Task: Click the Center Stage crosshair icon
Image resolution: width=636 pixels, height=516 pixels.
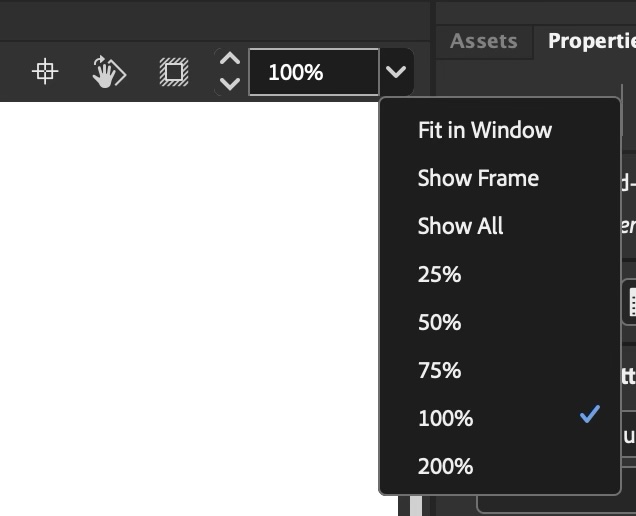Action: (x=45, y=72)
